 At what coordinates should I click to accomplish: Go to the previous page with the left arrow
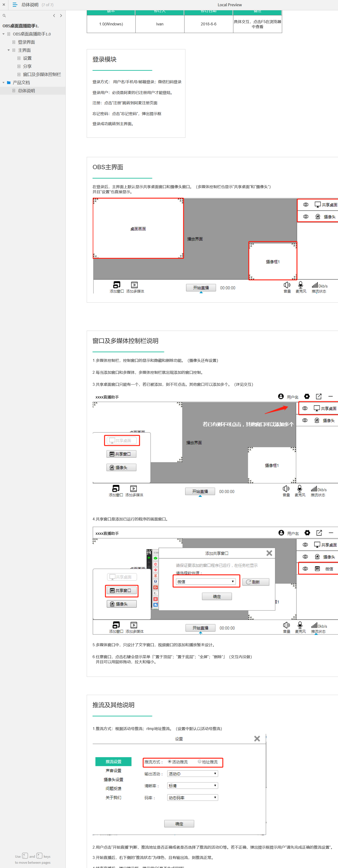point(54,16)
